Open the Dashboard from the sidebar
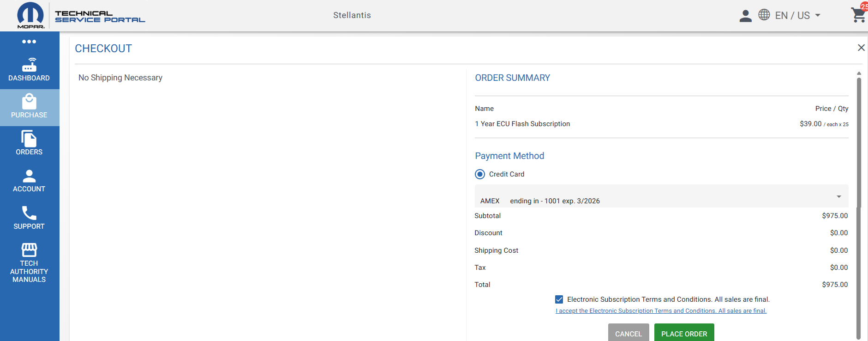 coord(29,70)
